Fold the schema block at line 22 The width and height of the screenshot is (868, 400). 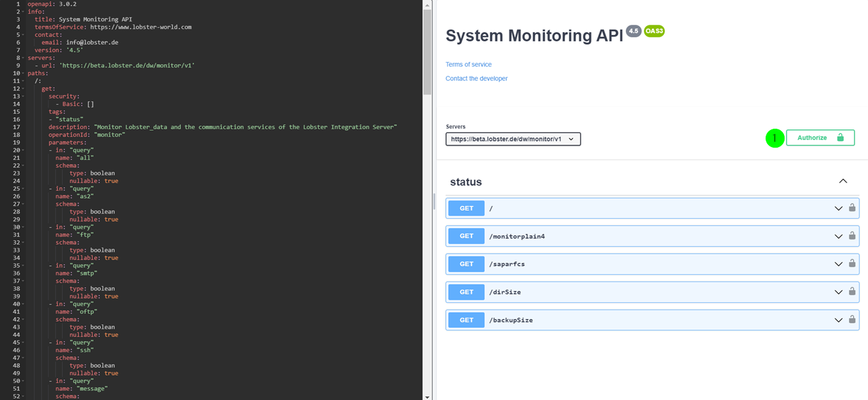pyautogui.click(x=23, y=166)
